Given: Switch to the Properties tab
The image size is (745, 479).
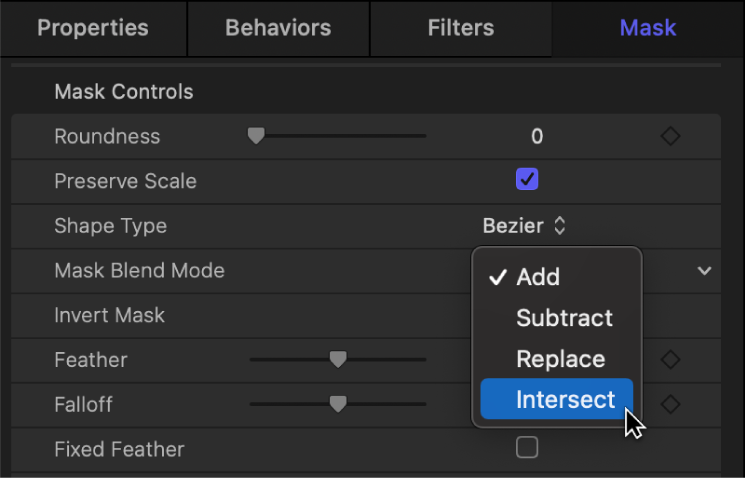Looking at the screenshot, I should [x=92, y=28].
